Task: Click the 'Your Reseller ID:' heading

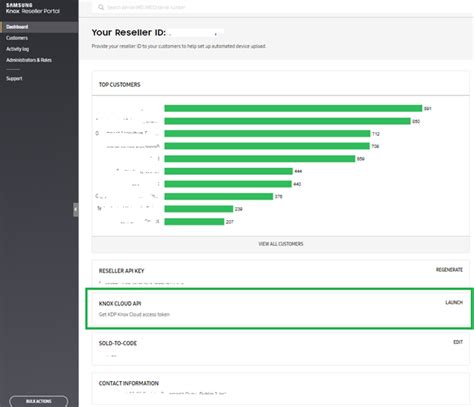Action: coord(129,33)
